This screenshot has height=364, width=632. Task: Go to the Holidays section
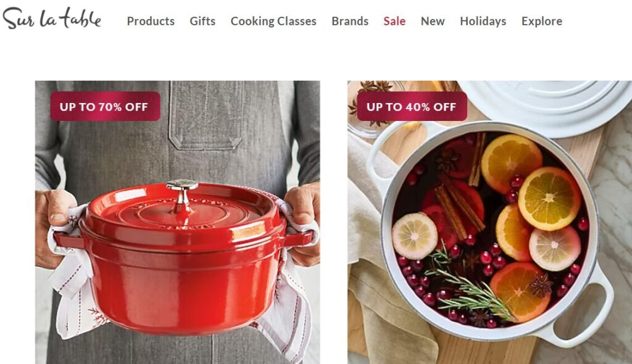pyautogui.click(x=483, y=21)
